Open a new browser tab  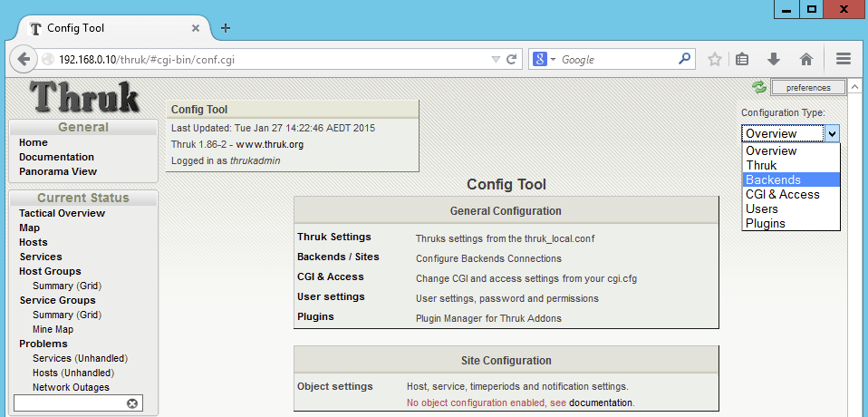click(x=226, y=28)
